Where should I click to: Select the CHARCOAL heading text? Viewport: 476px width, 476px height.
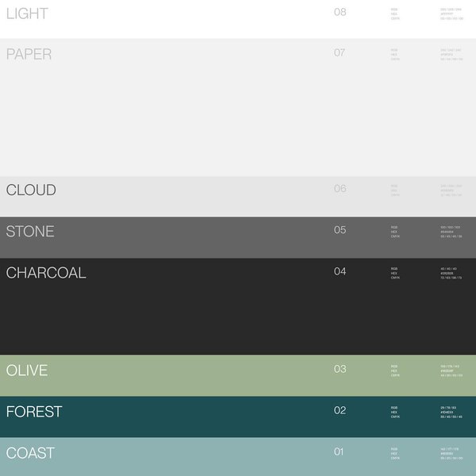[x=46, y=273]
